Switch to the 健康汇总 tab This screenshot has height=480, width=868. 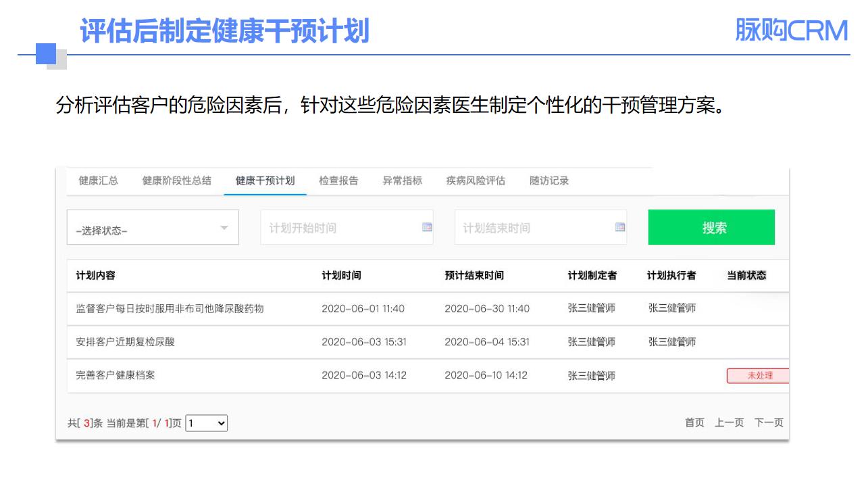[98, 181]
